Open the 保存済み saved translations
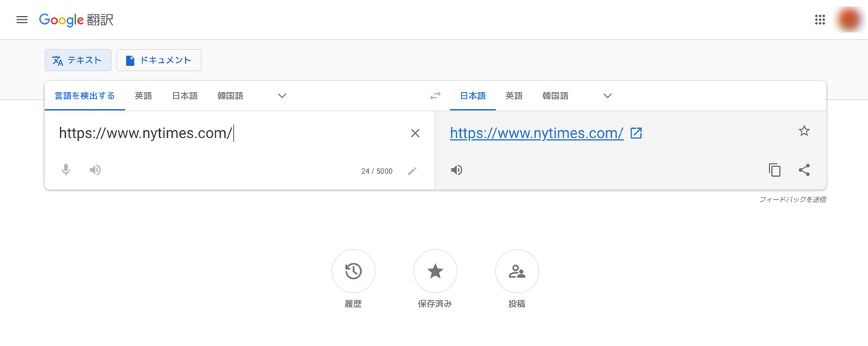The image size is (868, 346). [435, 271]
